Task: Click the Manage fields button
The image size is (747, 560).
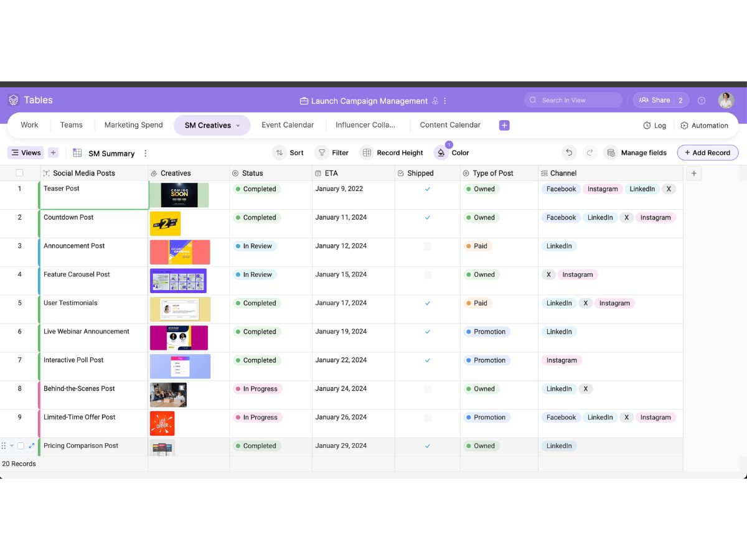Action: pyautogui.click(x=636, y=152)
